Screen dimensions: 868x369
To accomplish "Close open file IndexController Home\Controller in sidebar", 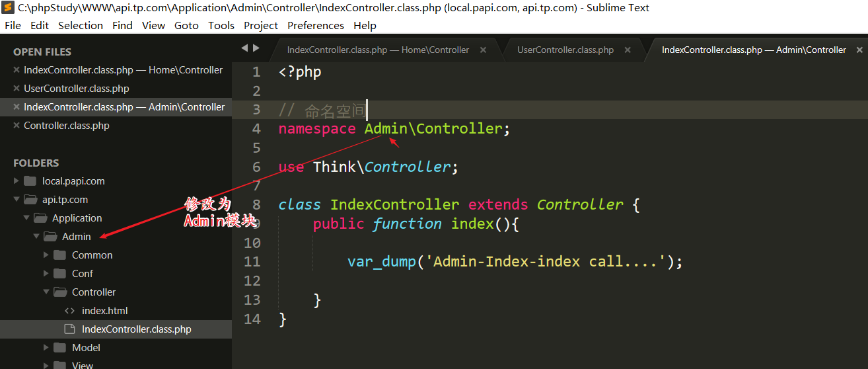I will (17, 70).
